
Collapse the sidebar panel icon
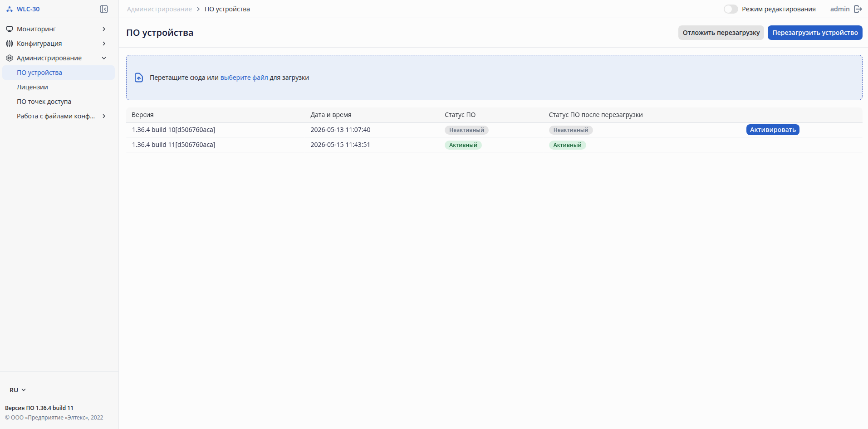tap(104, 9)
